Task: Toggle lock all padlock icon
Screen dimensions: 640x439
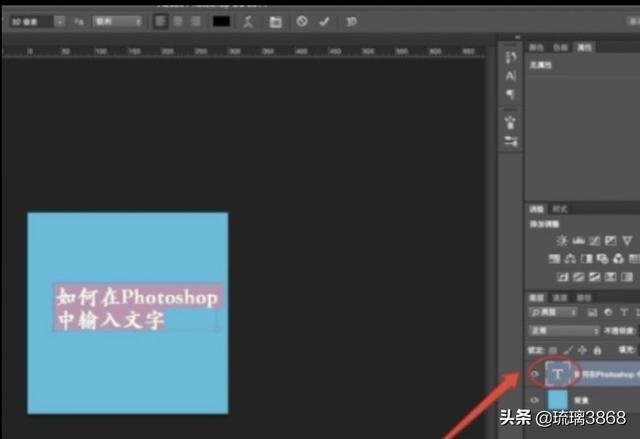Action: pos(597,350)
